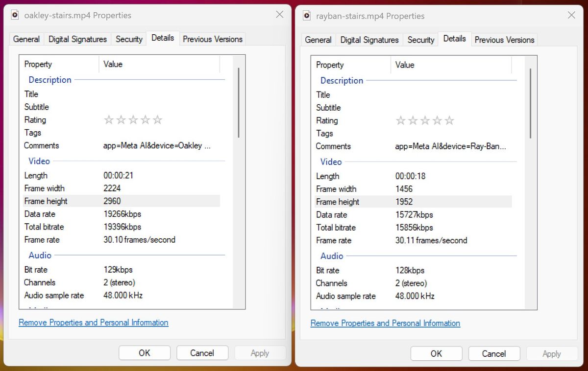The width and height of the screenshot is (588, 371).
Task: Select Total bitrate value 19396kbps
Action: (122, 227)
